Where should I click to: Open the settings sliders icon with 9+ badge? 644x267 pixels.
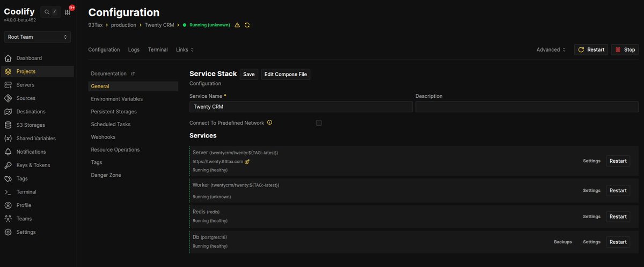(68, 12)
